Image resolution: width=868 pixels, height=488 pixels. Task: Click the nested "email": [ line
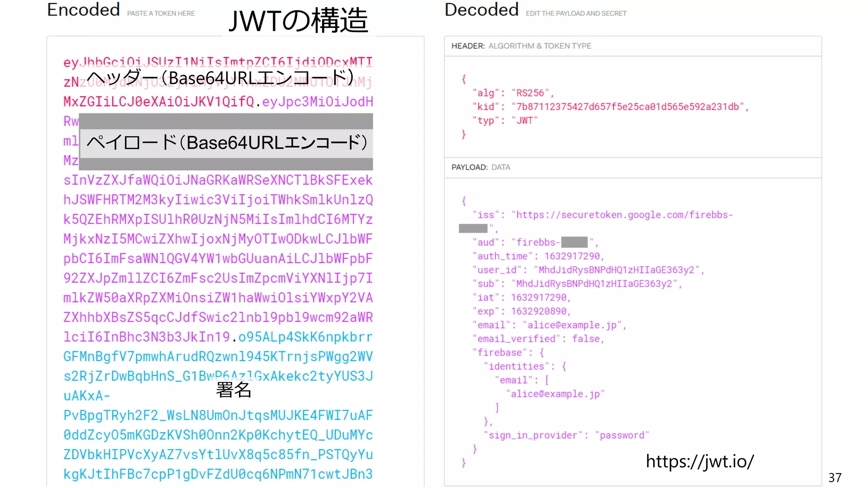click(x=522, y=380)
